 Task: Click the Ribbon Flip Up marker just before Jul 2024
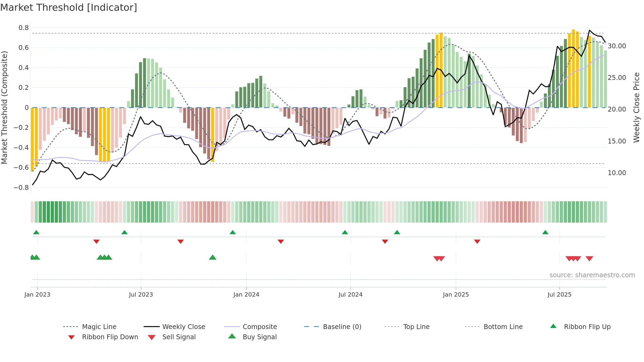[345, 232]
